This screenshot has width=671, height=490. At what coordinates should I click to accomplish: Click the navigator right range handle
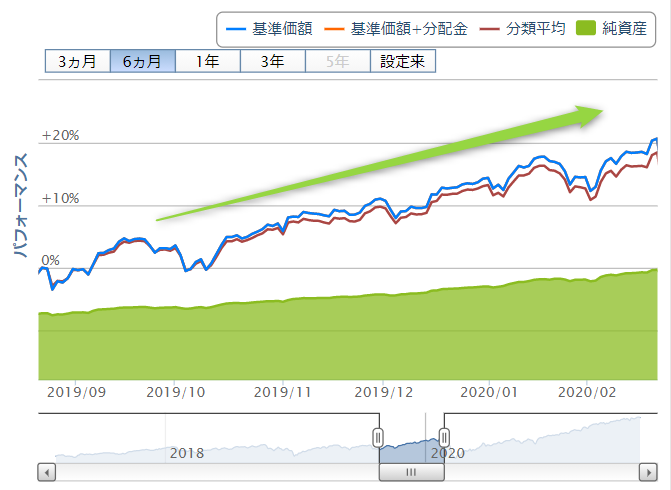click(444, 436)
